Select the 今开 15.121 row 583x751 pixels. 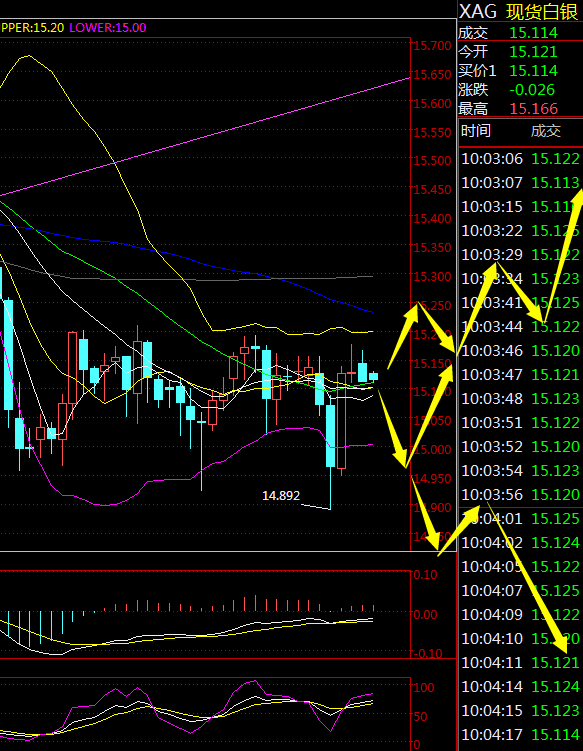tap(520, 52)
